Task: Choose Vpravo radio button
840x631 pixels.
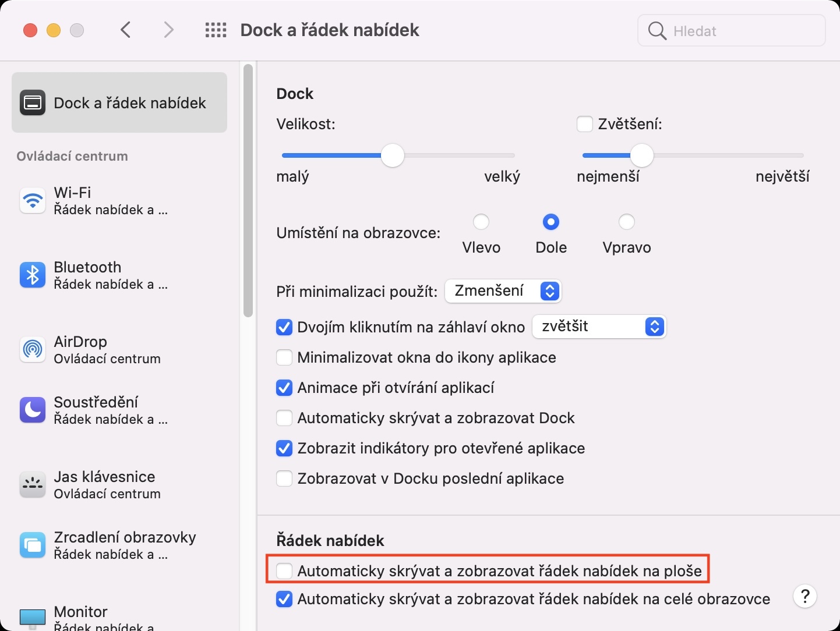Action: (x=627, y=222)
